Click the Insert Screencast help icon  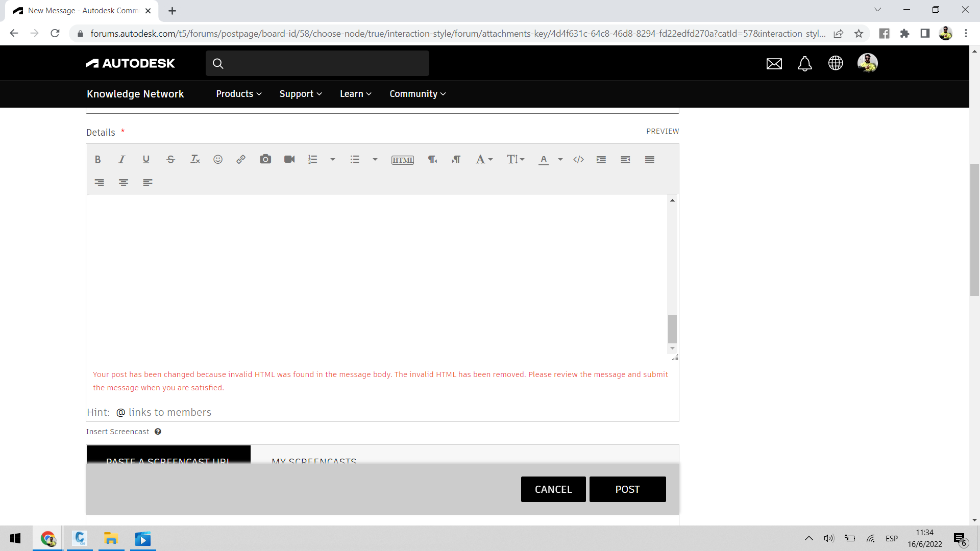coord(158,431)
